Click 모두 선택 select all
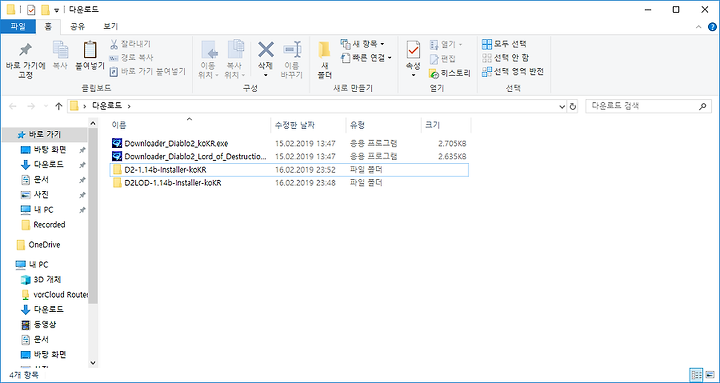The width and height of the screenshot is (720, 383). [504, 44]
